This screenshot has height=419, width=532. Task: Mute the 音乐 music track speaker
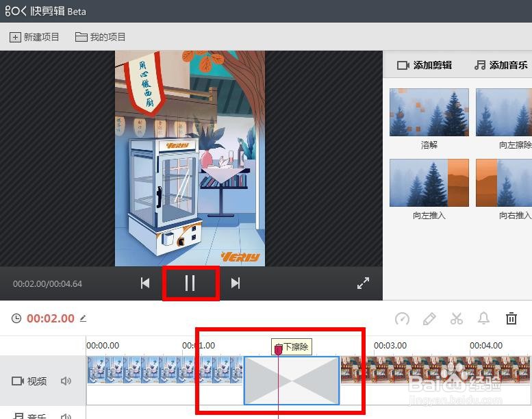pyautogui.click(x=66, y=416)
